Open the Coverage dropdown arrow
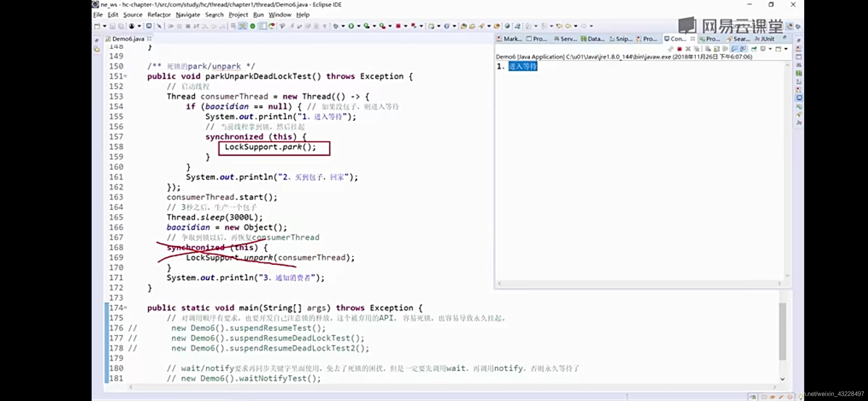This screenshot has width=868, height=401. pyautogui.click(x=374, y=26)
